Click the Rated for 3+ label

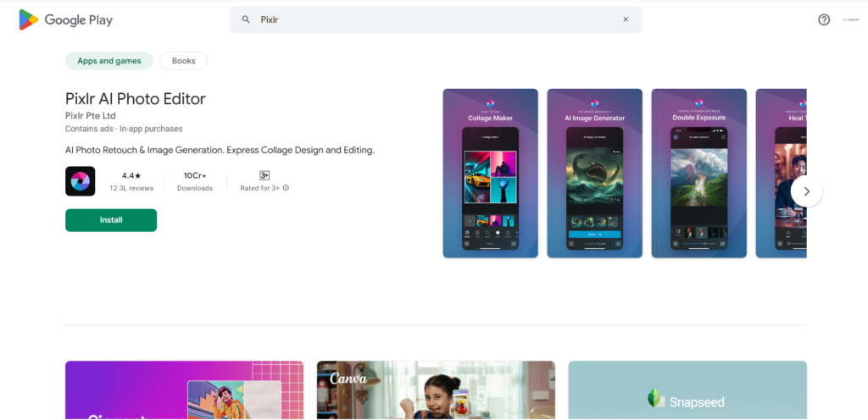point(260,189)
